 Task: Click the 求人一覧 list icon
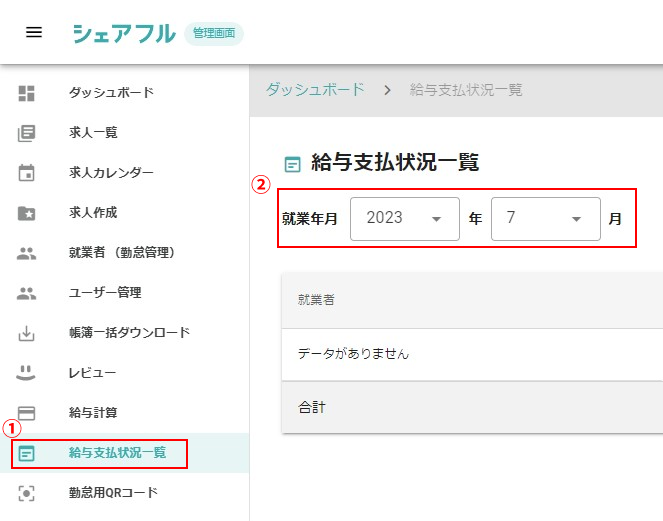[x=27, y=133]
